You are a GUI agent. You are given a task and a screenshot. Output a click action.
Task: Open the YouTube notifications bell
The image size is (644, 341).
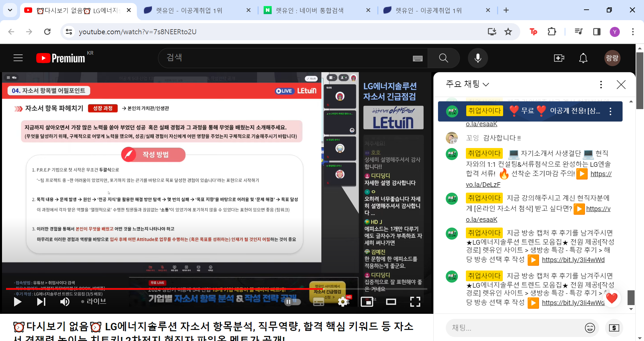click(583, 58)
